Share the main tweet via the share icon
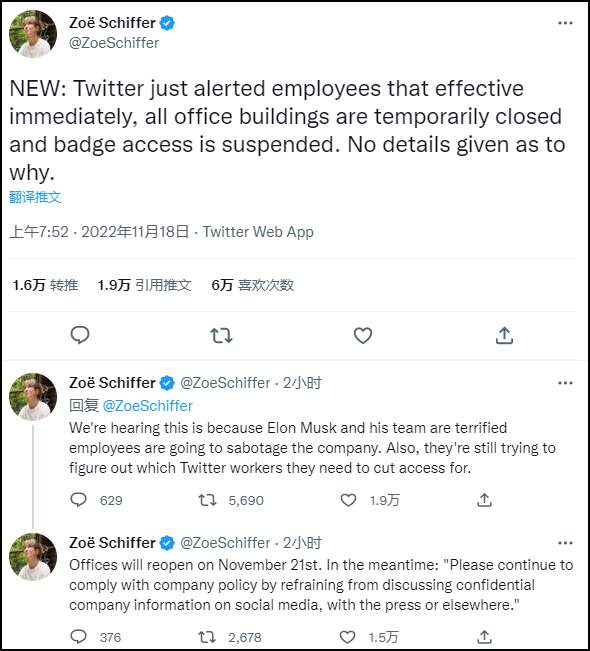Screen dimensions: 590x651 [504, 335]
